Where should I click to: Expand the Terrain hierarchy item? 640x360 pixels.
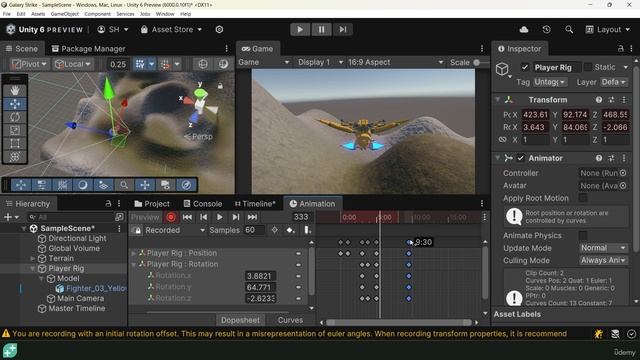33,258
